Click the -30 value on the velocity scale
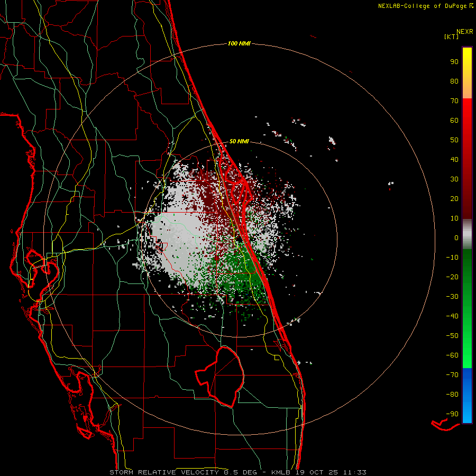The width and height of the screenshot is (476, 476). pos(452,297)
